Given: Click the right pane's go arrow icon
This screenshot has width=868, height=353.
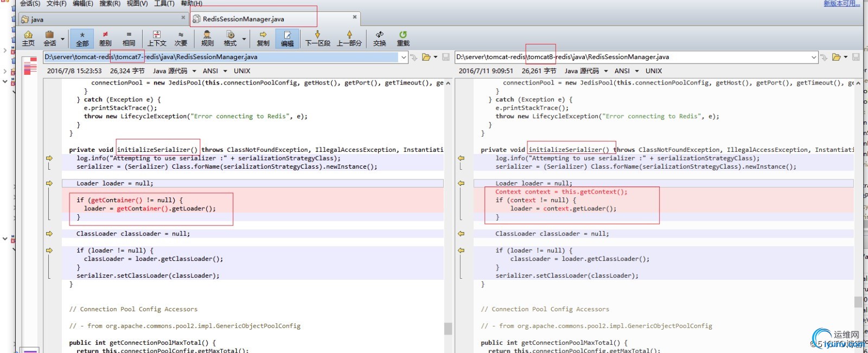Looking at the screenshot, I should pos(824,57).
